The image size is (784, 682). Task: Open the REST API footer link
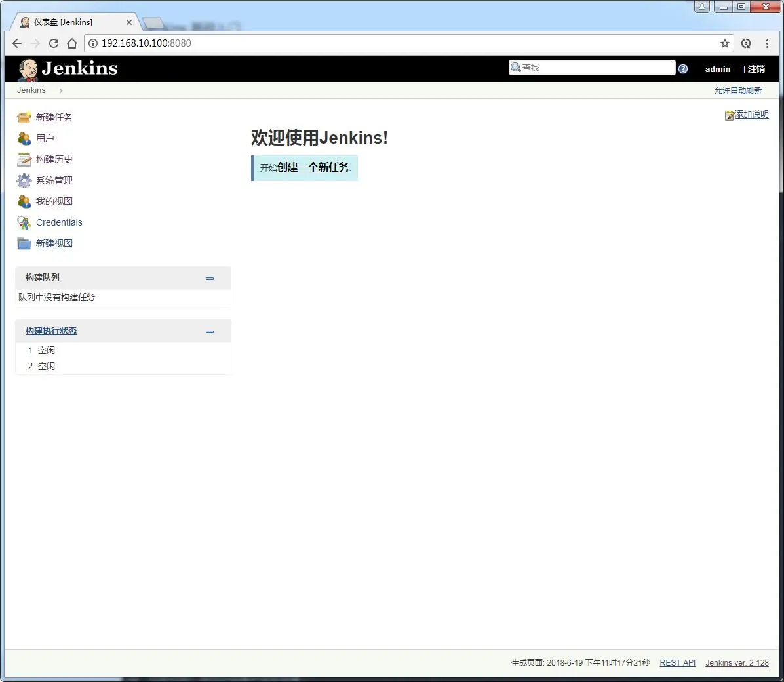[x=678, y=662]
